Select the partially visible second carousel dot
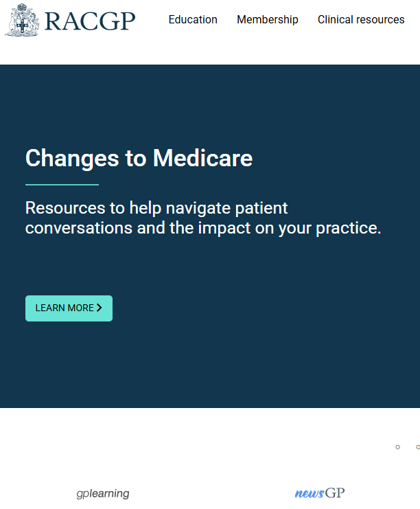The height and width of the screenshot is (509, 420). pyautogui.click(x=417, y=447)
